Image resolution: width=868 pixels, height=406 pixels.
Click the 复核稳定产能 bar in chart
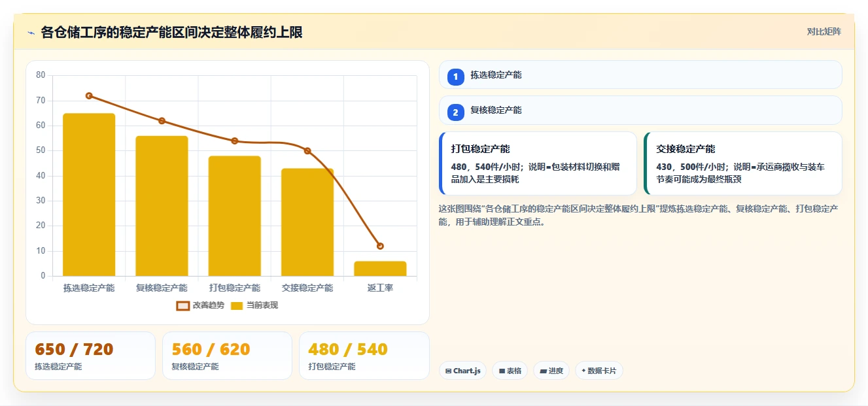click(x=162, y=206)
